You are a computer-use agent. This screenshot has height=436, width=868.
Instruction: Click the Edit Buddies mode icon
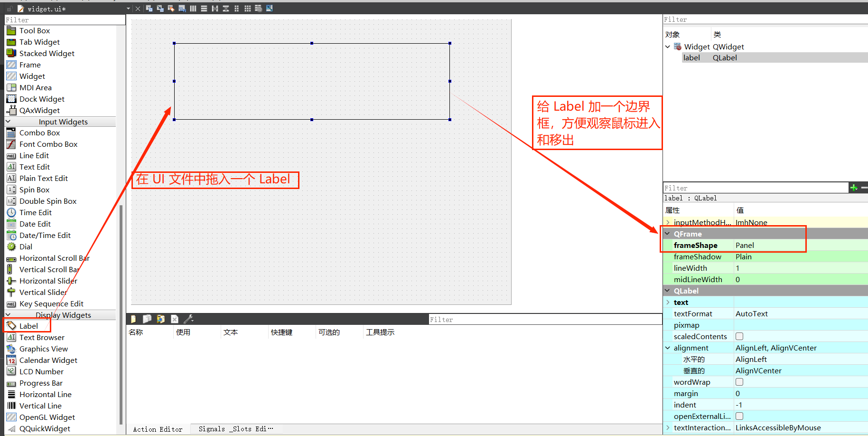point(171,9)
